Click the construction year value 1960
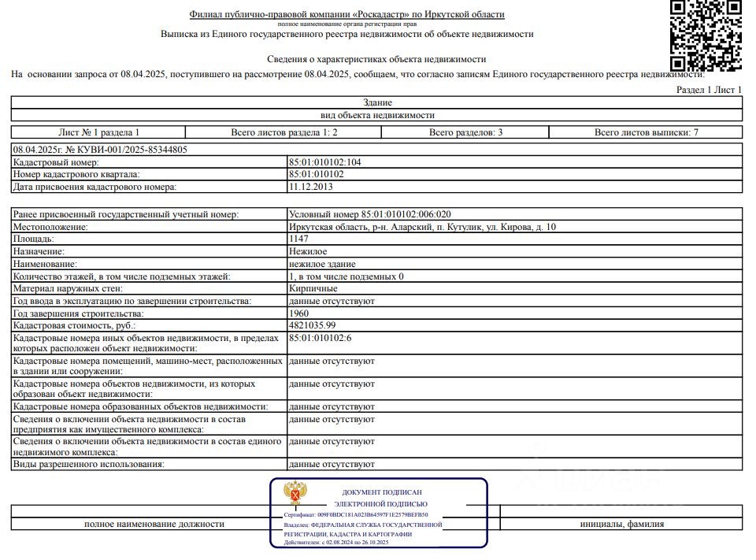 coord(299,313)
